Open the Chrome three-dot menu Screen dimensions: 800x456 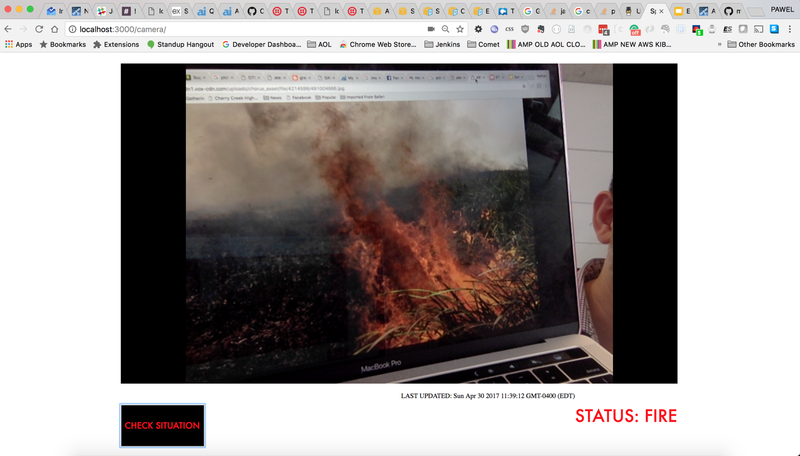coord(790,29)
